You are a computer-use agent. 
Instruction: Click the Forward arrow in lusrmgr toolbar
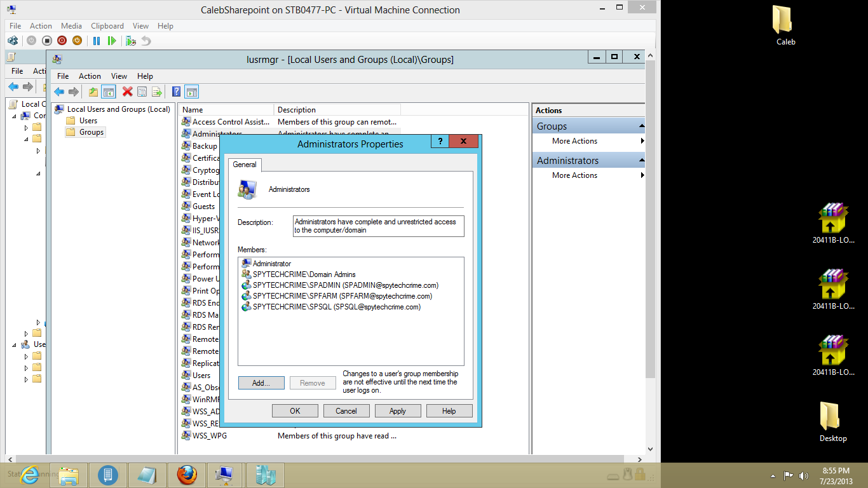coord(74,91)
